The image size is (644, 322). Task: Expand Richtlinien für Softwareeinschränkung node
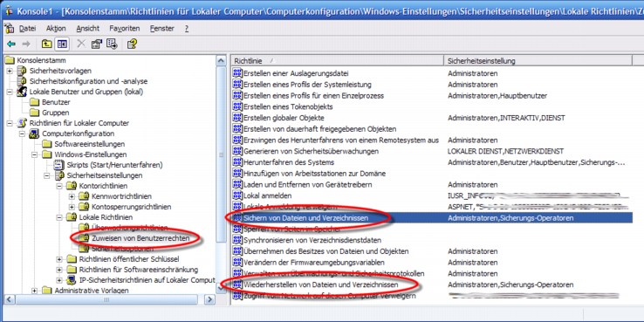pos(59,270)
